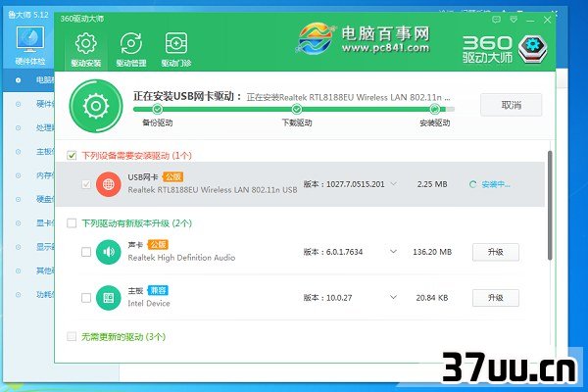Expand version dropdown for 主板 driver 10.0.27
This screenshot has height=392, width=588.
pos(393,297)
